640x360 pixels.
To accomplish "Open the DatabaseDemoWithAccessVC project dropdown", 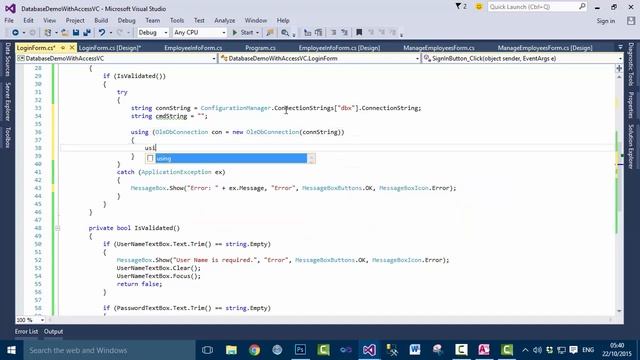I will [117, 59].
